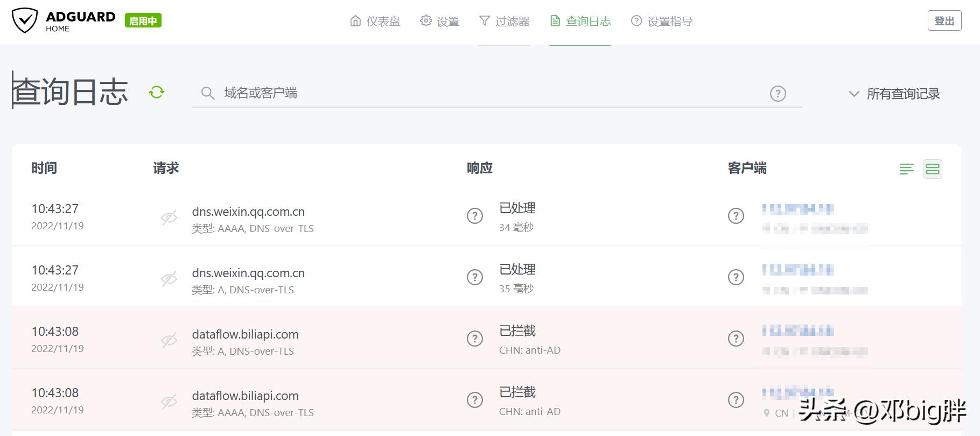Toggle crossed-eye icon on first dns.weixin.qq.com.cn row
The height and width of the screenshot is (436, 980).
[x=169, y=217]
